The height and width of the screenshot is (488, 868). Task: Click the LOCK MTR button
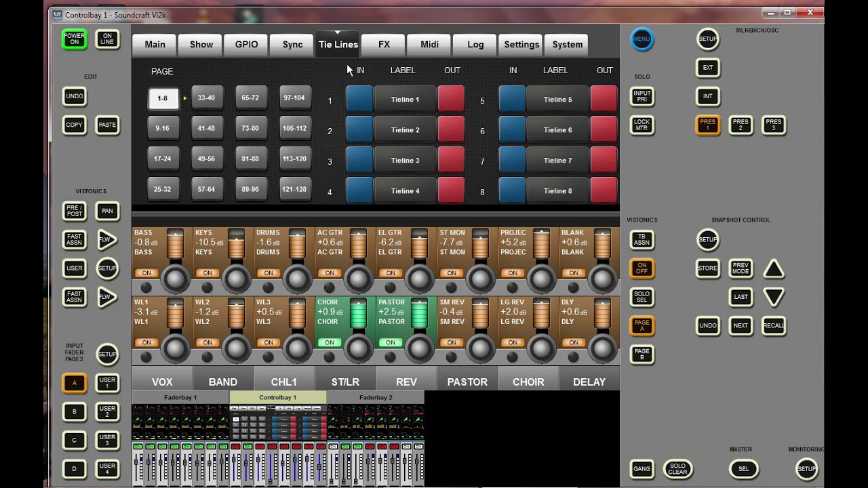pyautogui.click(x=642, y=125)
